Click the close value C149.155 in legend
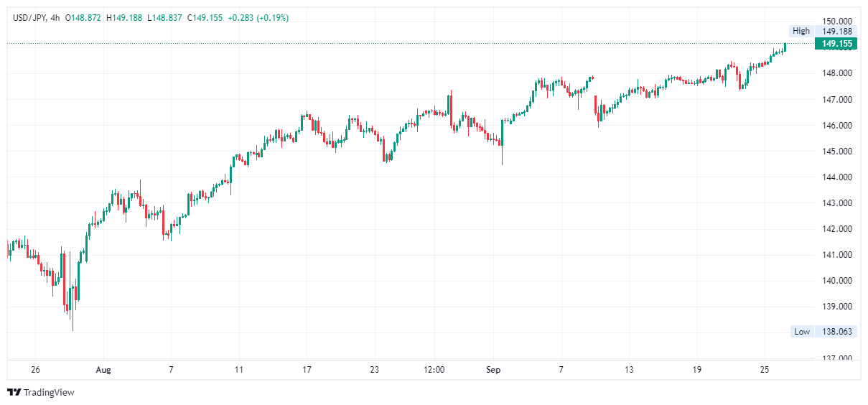The height and width of the screenshot is (405, 868). coord(205,18)
